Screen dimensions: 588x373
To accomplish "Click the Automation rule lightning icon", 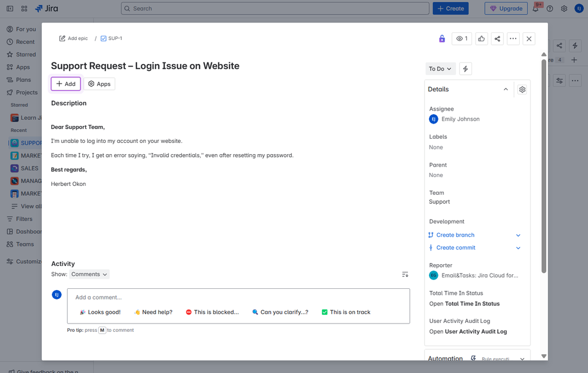I will coord(473,358).
